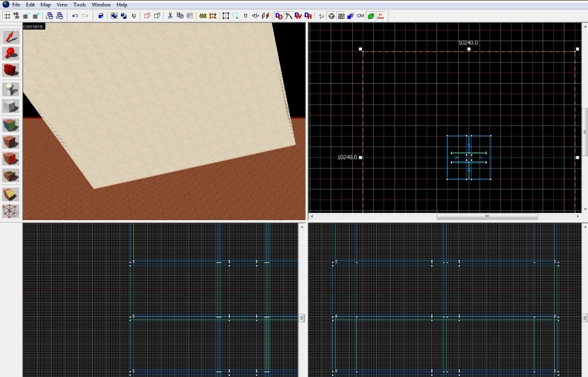The width and height of the screenshot is (588, 377).
Task: Toggle the nodraw display button
Action: click(x=381, y=16)
